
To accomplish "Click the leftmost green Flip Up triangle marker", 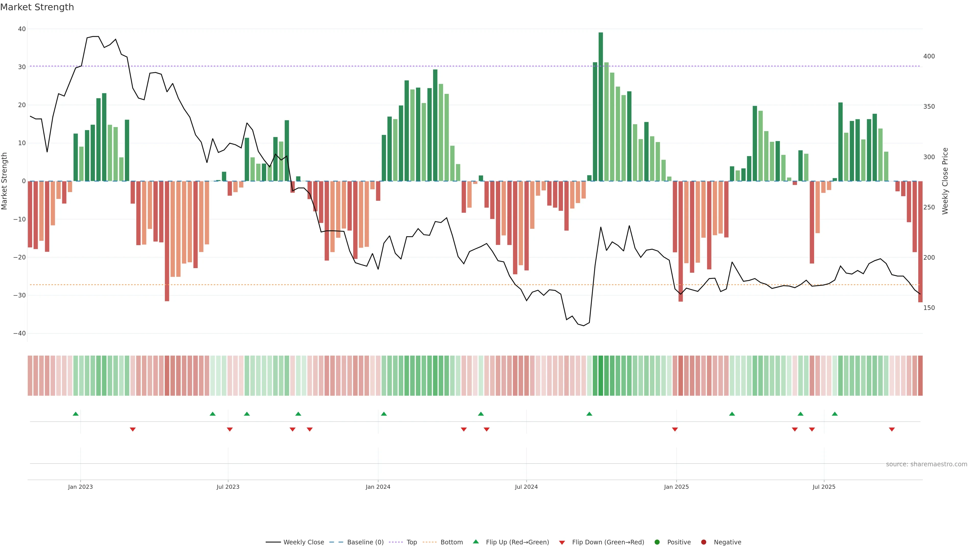I will [x=76, y=414].
